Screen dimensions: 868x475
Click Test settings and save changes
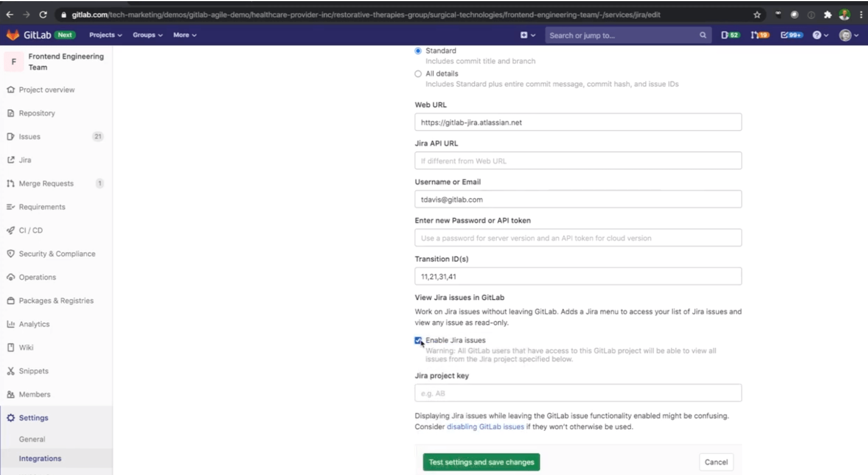coord(481,462)
